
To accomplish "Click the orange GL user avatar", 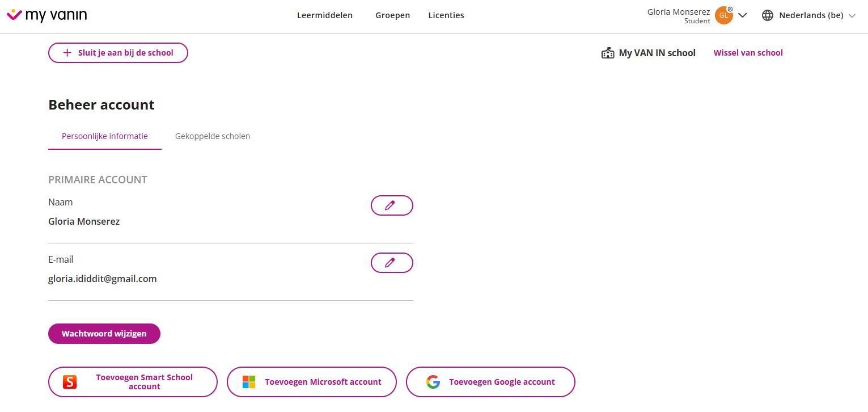I will pyautogui.click(x=723, y=15).
